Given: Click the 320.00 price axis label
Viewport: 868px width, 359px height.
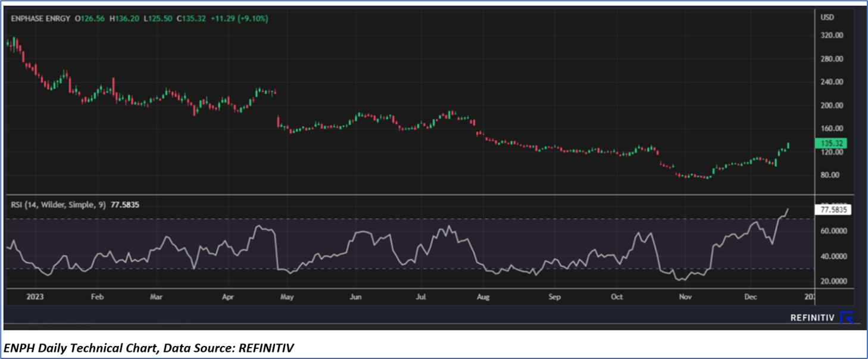Looking at the screenshot, I should pyautogui.click(x=831, y=35).
